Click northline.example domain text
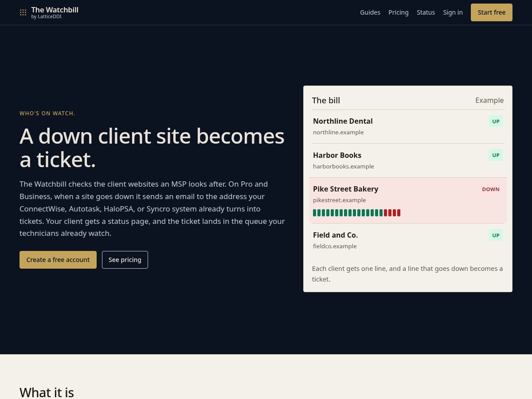532x399 pixels. [338, 132]
